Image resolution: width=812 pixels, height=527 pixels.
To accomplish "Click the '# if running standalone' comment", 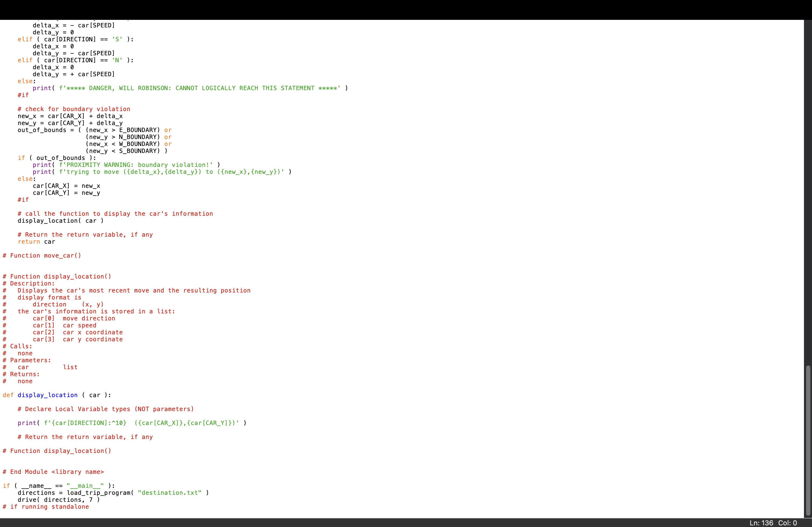I will click(46, 507).
